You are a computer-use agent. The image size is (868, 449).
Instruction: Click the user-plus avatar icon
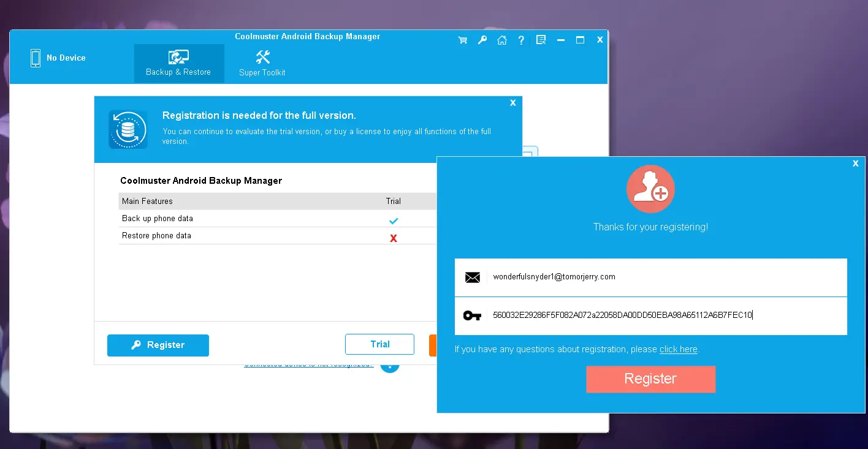coord(650,189)
